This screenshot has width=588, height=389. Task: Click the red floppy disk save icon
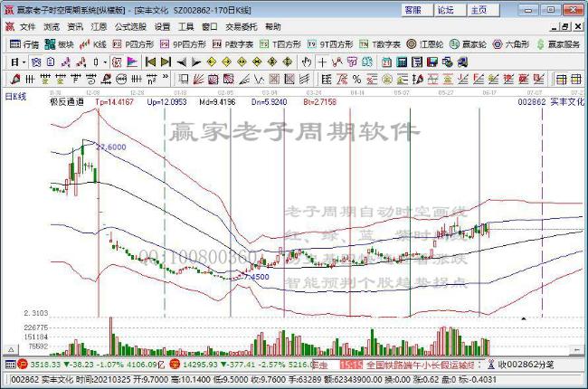432,62
